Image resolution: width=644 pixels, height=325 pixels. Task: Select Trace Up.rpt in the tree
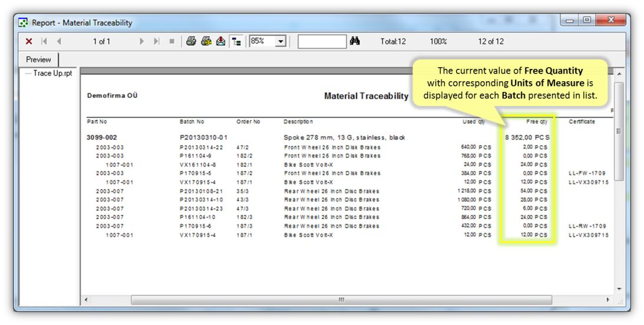(x=52, y=74)
